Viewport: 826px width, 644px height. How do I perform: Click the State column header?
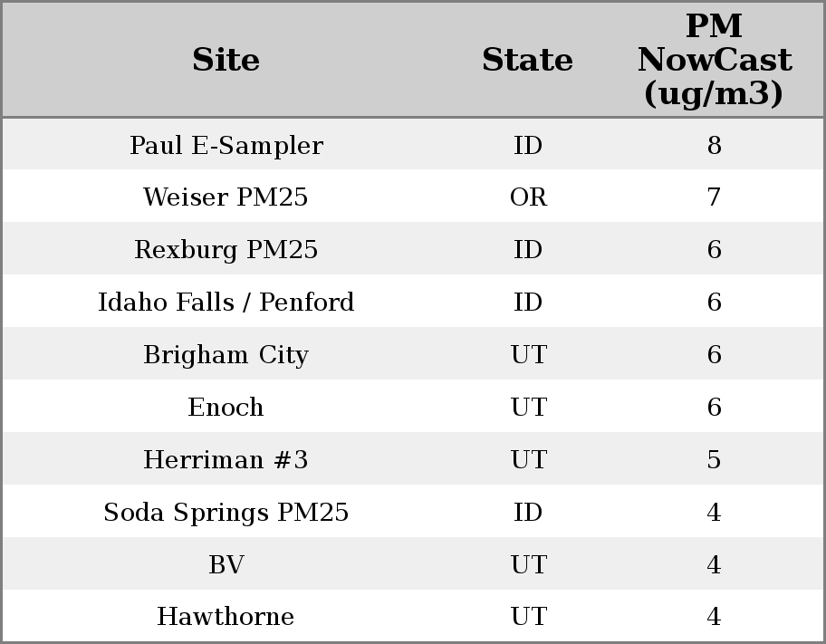click(527, 60)
